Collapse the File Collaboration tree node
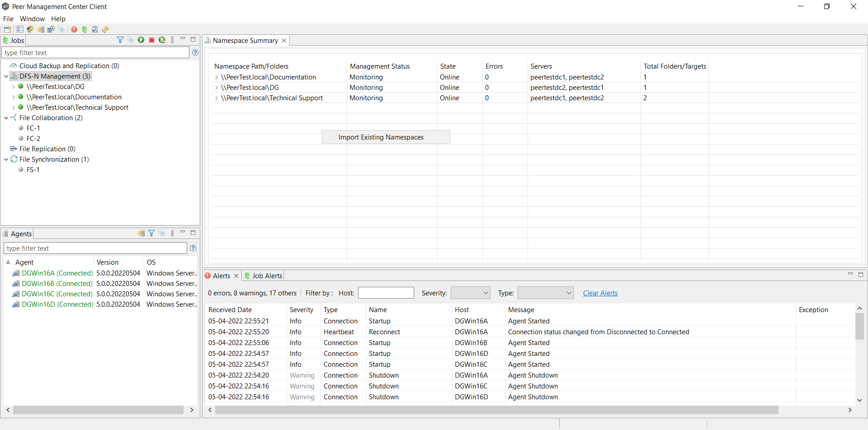This screenshot has height=430, width=868. click(6, 118)
